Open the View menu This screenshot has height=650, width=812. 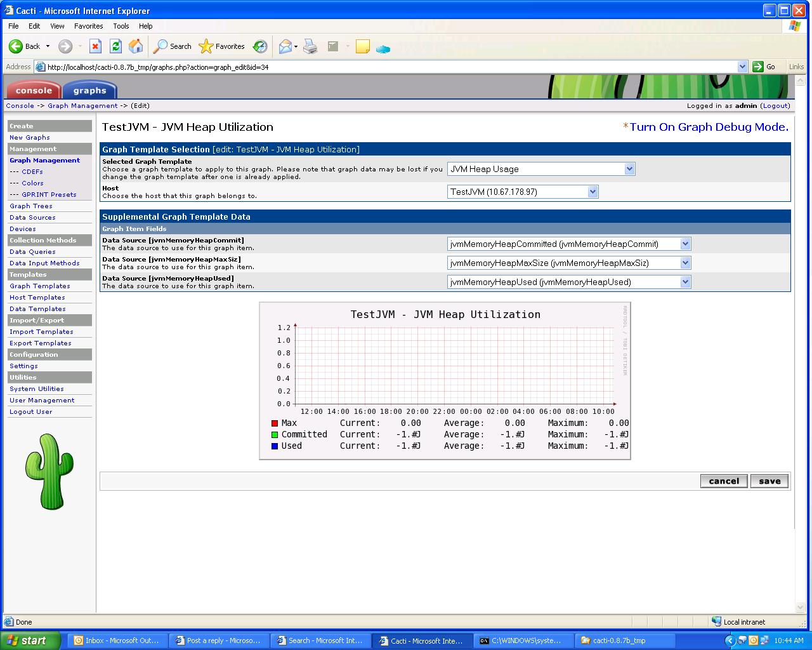point(57,26)
